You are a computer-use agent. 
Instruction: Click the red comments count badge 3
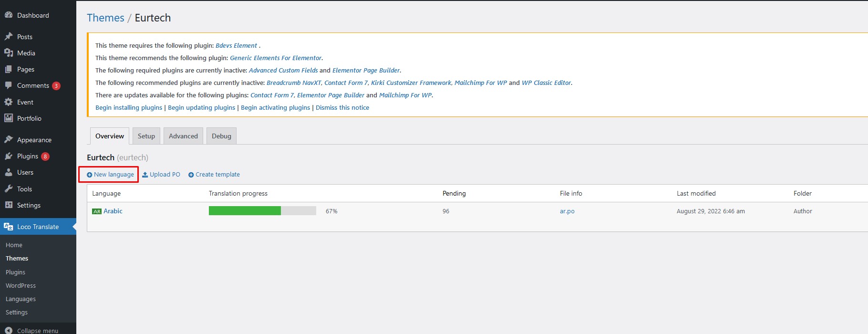56,86
